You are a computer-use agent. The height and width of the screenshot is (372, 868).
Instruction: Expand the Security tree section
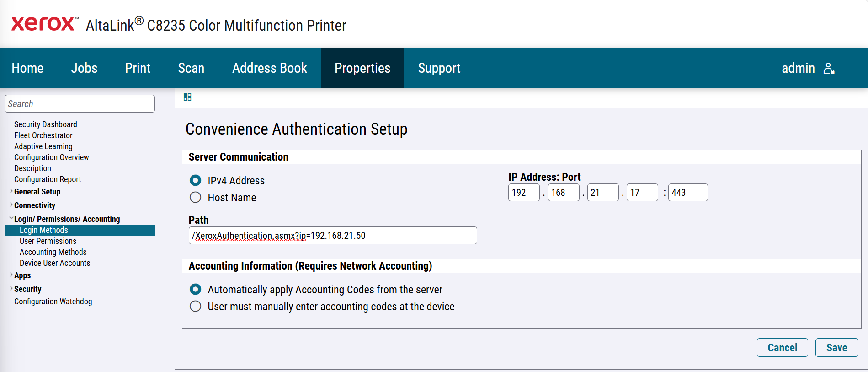(x=11, y=289)
